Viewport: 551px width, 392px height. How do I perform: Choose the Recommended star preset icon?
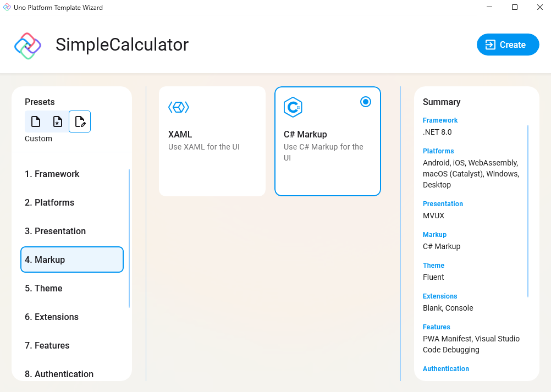point(58,122)
